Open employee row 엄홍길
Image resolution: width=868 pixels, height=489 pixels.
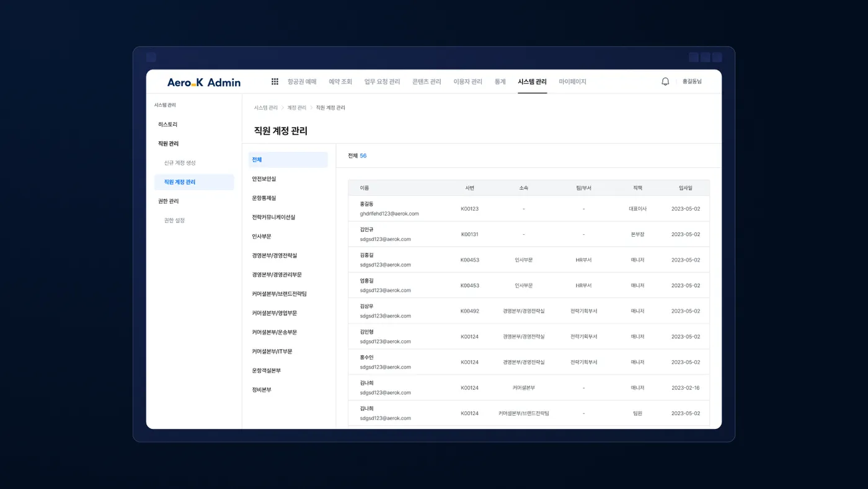529,286
